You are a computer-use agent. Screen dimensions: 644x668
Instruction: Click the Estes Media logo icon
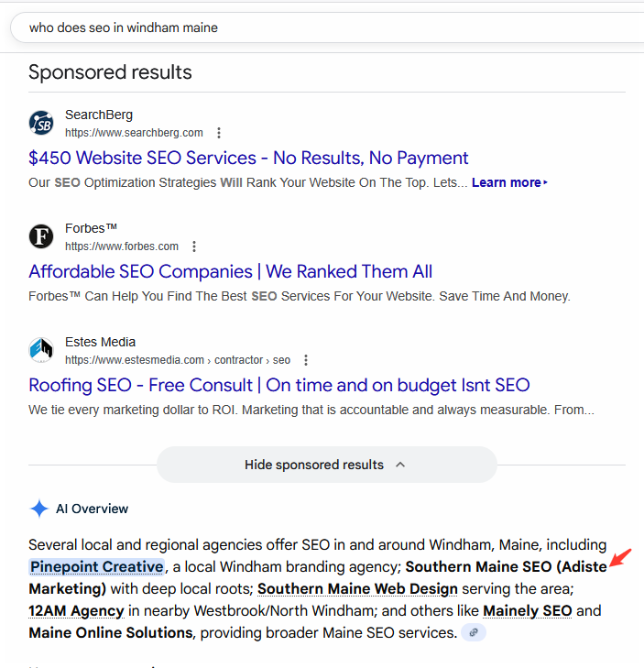tap(41, 350)
